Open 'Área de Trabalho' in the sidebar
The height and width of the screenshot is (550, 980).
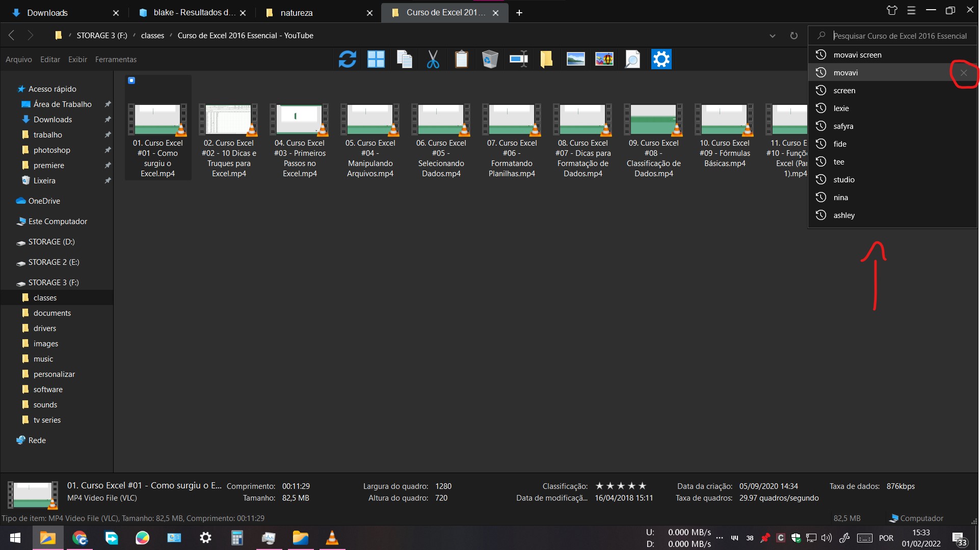(62, 104)
